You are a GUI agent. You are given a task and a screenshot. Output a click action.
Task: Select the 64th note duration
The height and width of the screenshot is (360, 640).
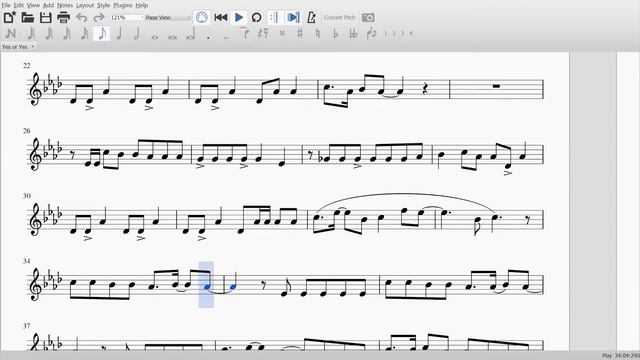click(49, 33)
